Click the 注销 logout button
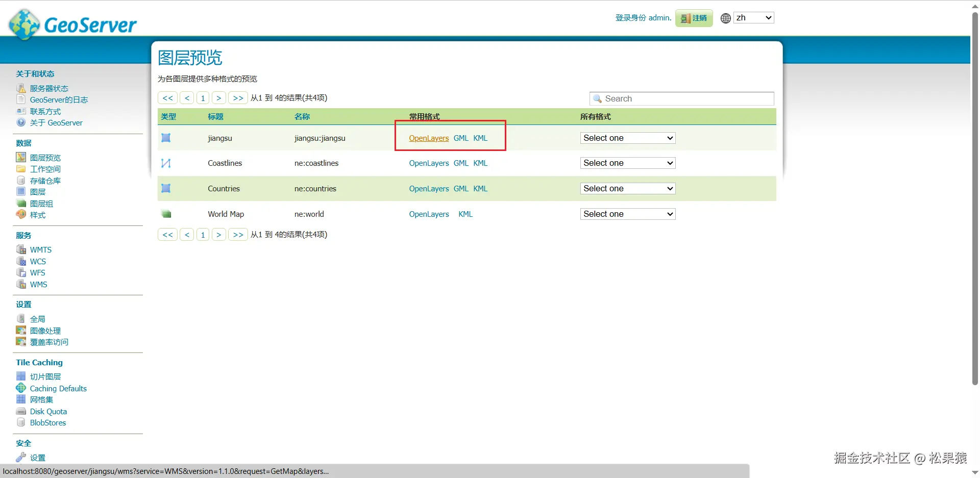The image size is (980, 478). [x=694, y=18]
